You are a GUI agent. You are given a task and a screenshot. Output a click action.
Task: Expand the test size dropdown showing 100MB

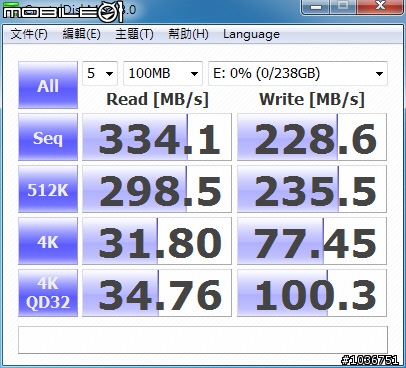pyautogui.click(x=163, y=73)
